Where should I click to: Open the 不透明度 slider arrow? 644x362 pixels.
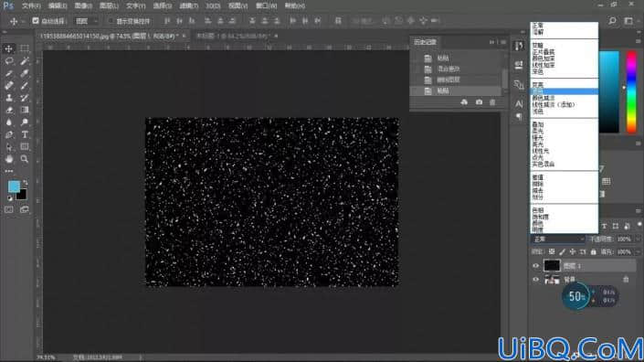point(638,240)
